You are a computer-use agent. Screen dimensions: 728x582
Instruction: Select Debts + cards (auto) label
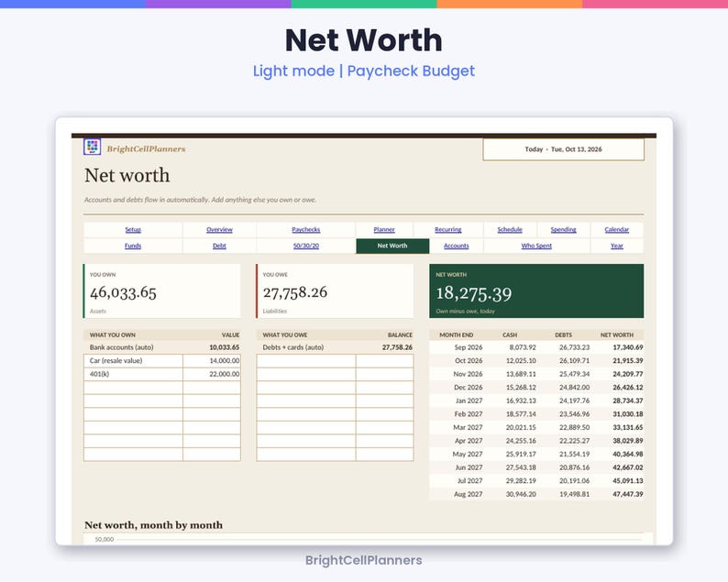click(293, 347)
